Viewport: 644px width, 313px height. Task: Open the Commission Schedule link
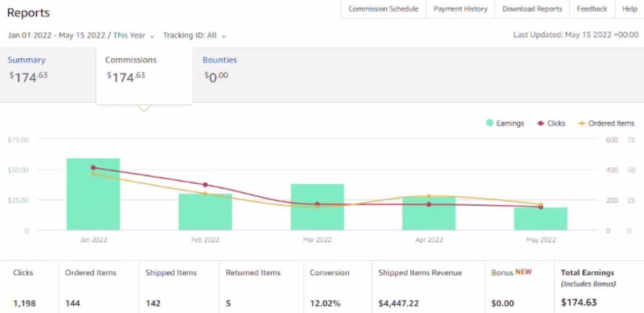pyautogui.click(x=383, y=9)
